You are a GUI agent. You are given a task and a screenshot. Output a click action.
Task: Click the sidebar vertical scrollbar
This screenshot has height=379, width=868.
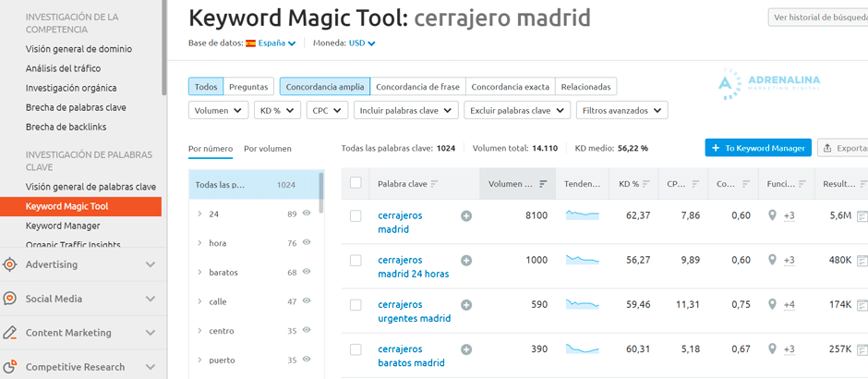point(163,48)
